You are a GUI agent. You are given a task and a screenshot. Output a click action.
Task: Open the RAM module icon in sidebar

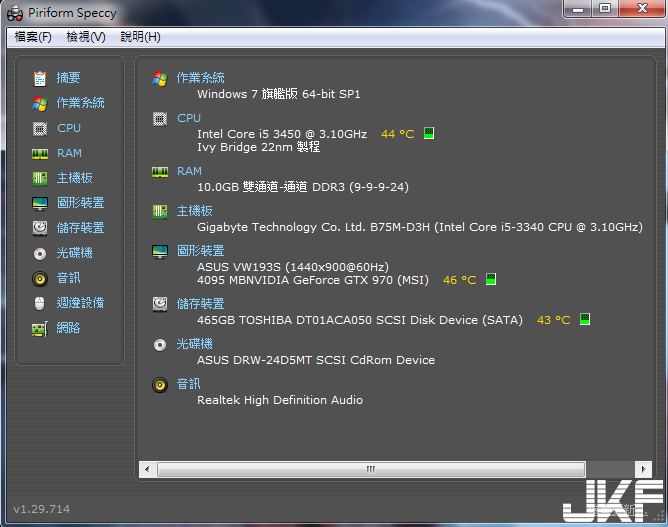[40, 153]
